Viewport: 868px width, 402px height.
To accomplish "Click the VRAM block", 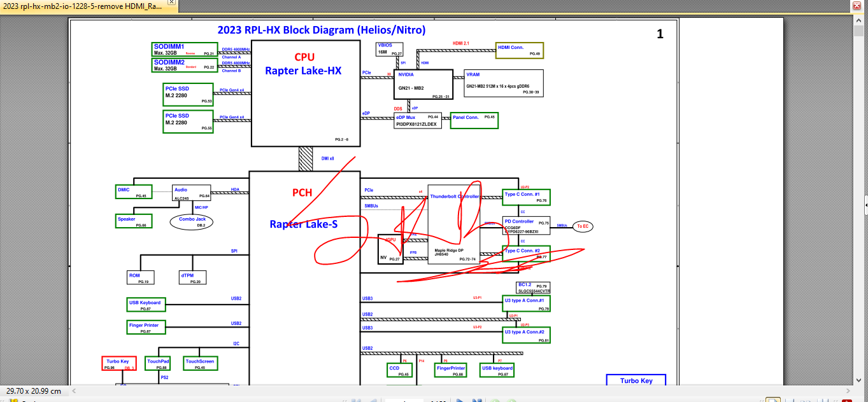I will 503,83.
